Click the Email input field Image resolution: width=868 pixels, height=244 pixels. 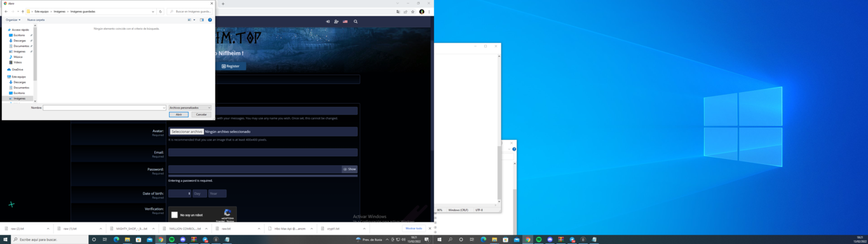pos(262,152)
